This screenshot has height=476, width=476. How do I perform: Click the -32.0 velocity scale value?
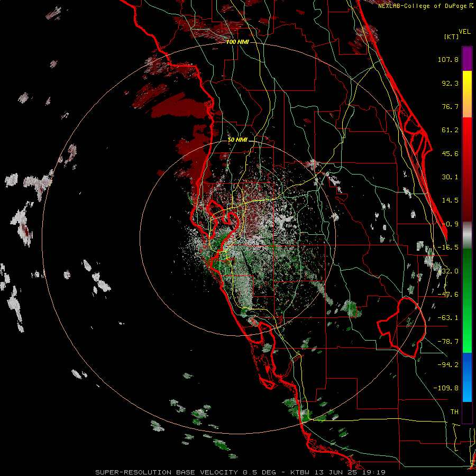(x=448, y=271)
